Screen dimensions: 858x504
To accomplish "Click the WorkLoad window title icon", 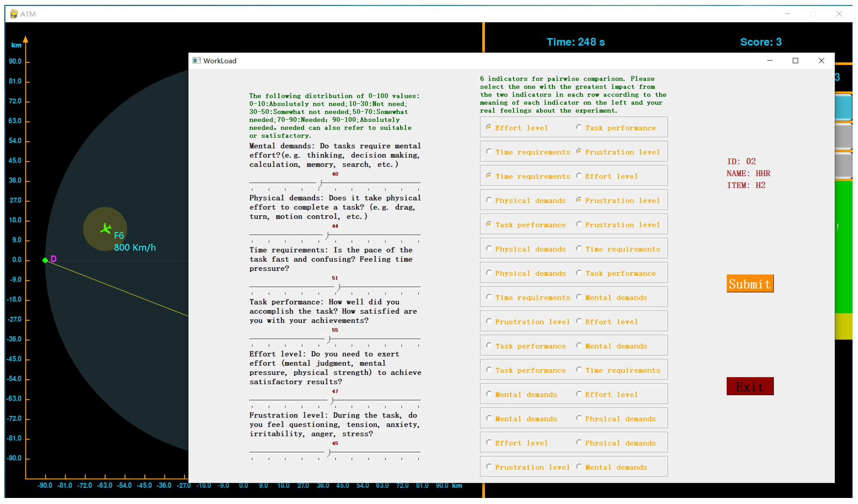I will (197, 61).
